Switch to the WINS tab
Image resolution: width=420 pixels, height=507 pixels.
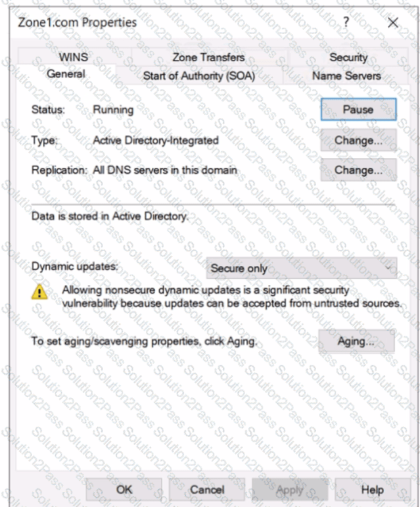pos(74,57)
